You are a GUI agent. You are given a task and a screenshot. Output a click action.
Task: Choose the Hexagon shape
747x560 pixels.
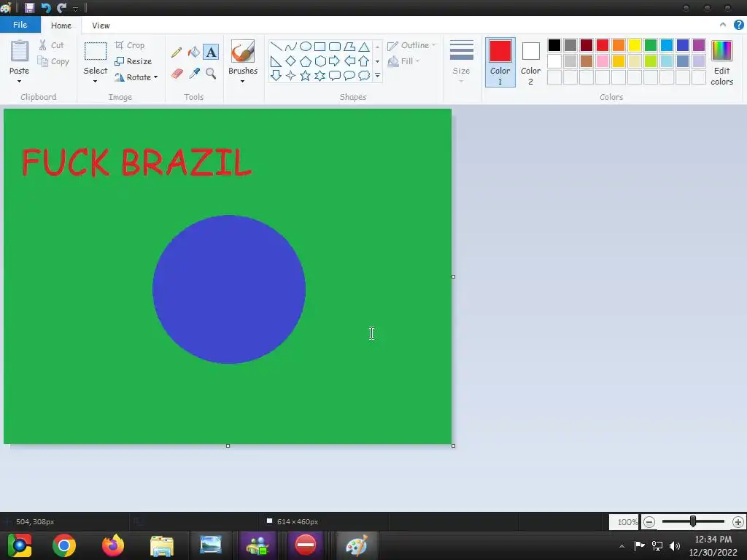[x=320, y=61]
